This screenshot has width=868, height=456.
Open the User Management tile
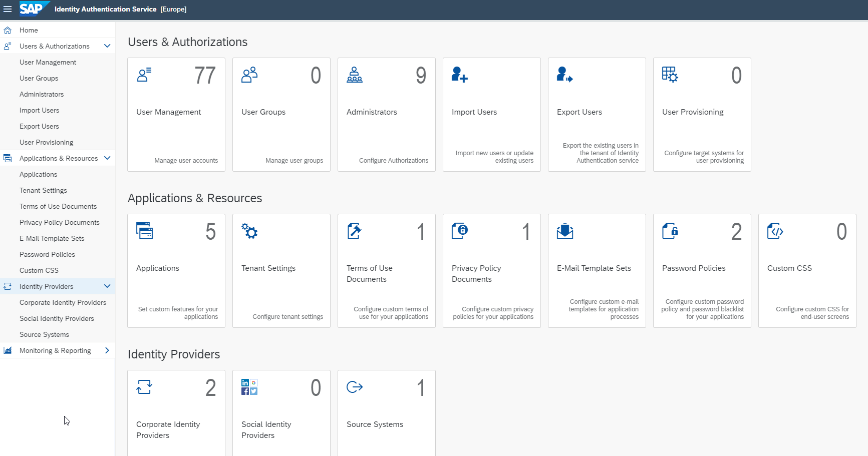click(176, 115)
